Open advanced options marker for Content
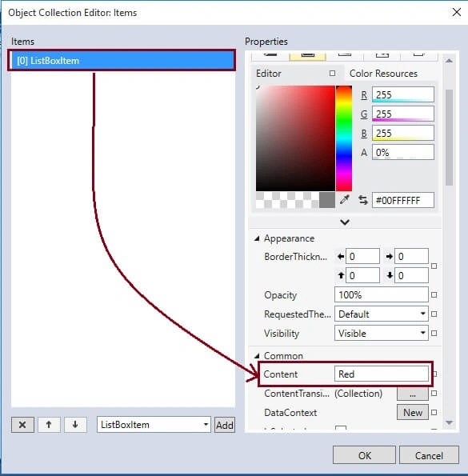 434,374
